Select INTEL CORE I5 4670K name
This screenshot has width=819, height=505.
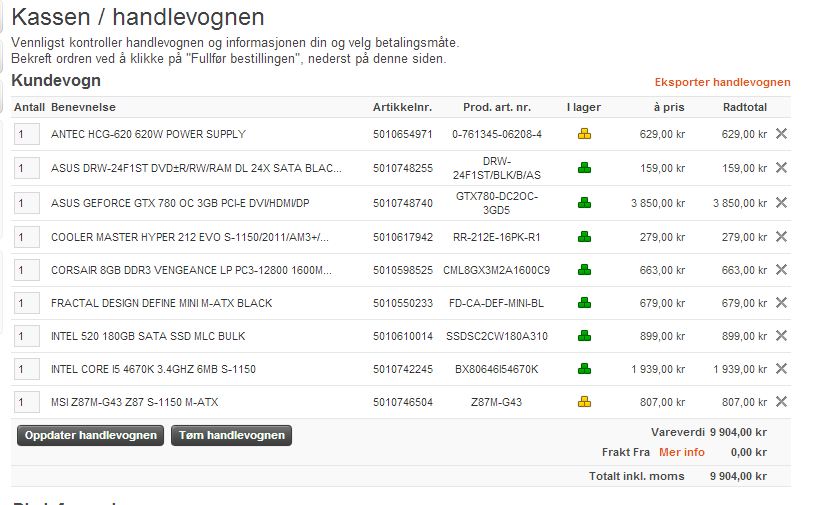[x=154, y=369]
